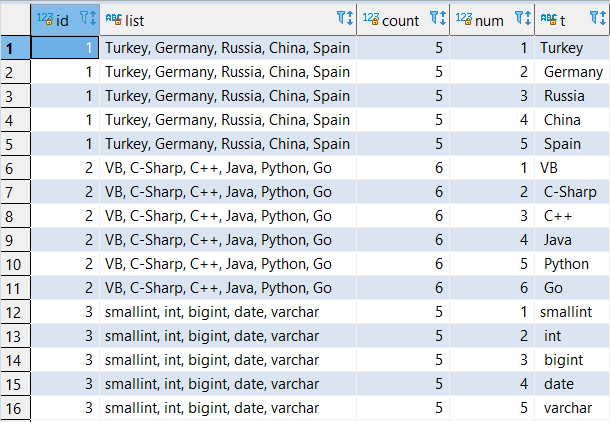
Task: Select row number 15 header
Action: point(15,384)
